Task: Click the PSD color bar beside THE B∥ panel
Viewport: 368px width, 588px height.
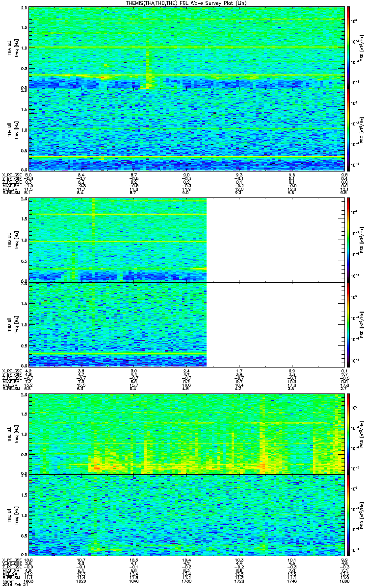Action: (348, 515)
